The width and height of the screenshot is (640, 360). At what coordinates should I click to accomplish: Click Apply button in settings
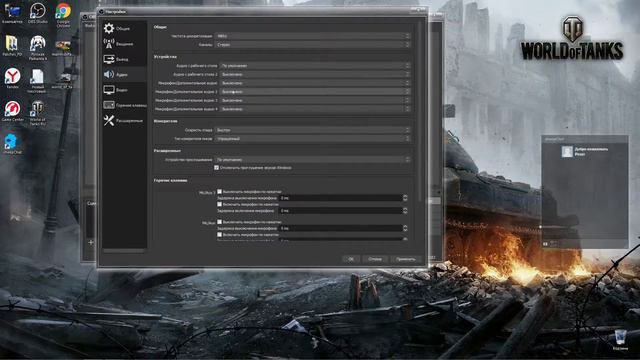tap(406, 259)
